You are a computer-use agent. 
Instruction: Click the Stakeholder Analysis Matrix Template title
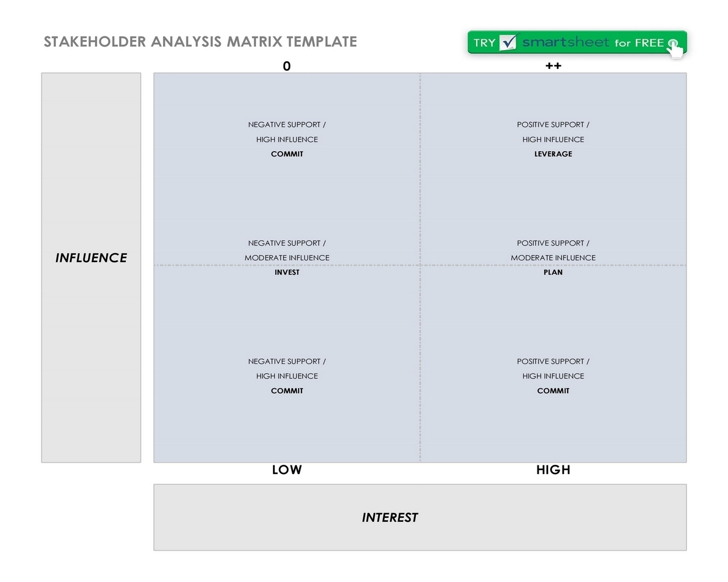click(200, 41)
